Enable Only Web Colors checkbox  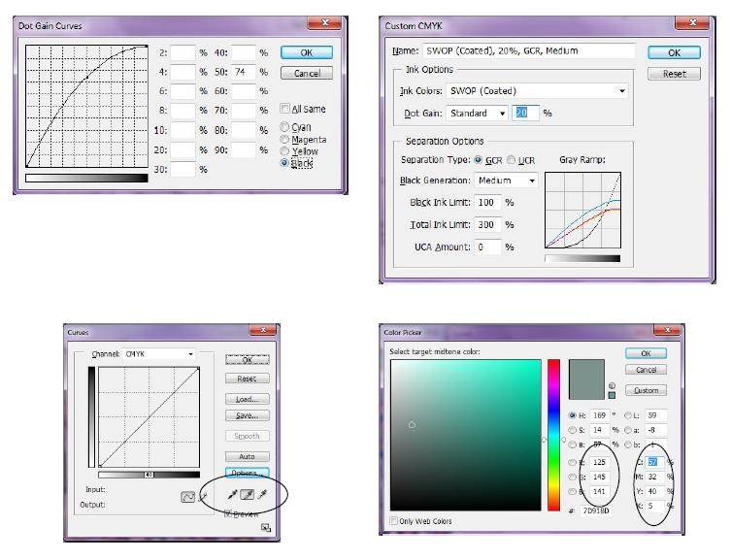click(x=393, y=520)
